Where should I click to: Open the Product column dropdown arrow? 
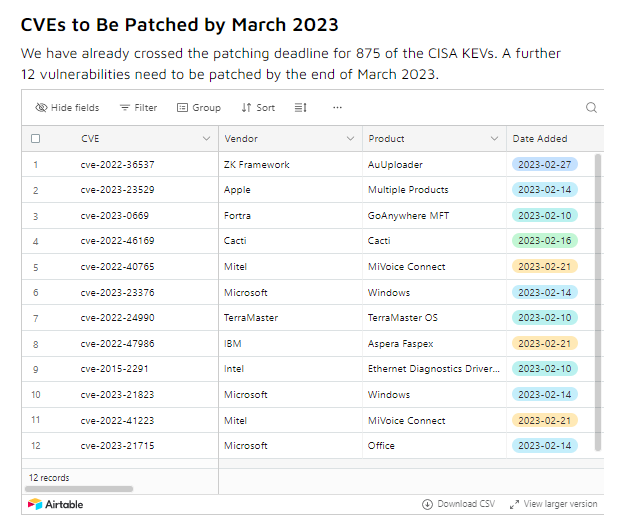coord(494,139)
